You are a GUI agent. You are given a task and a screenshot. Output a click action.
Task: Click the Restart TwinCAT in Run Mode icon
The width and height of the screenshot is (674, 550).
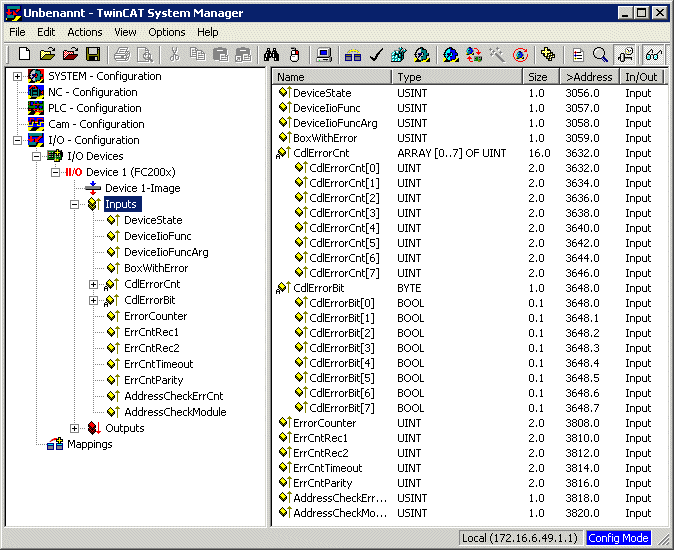(422, 55)
